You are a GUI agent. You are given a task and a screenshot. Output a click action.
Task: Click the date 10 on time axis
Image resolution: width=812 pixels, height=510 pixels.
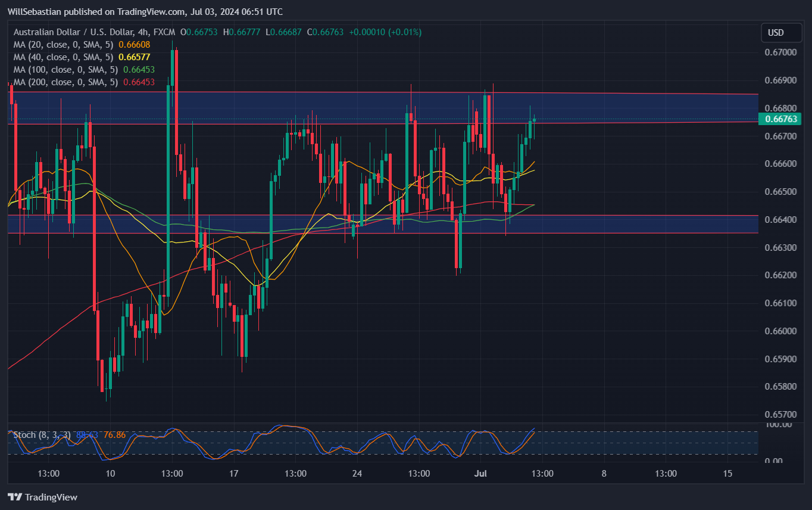pos(110,474)
